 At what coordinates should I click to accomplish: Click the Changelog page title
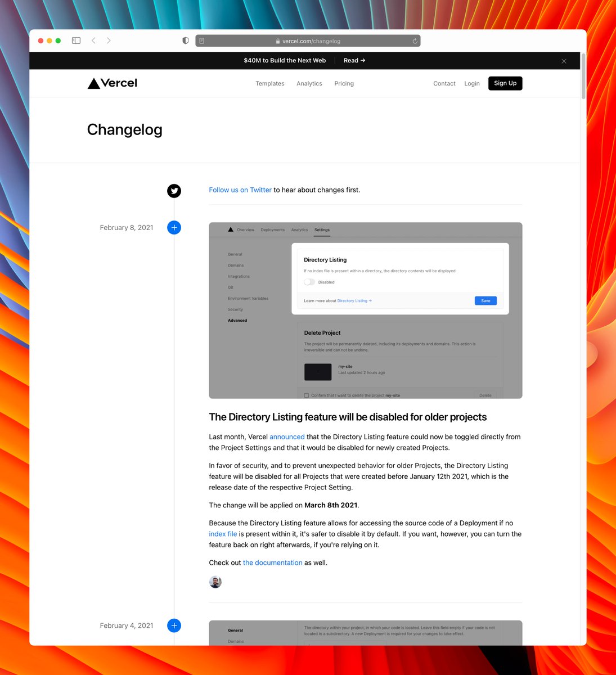coord(125,130)
